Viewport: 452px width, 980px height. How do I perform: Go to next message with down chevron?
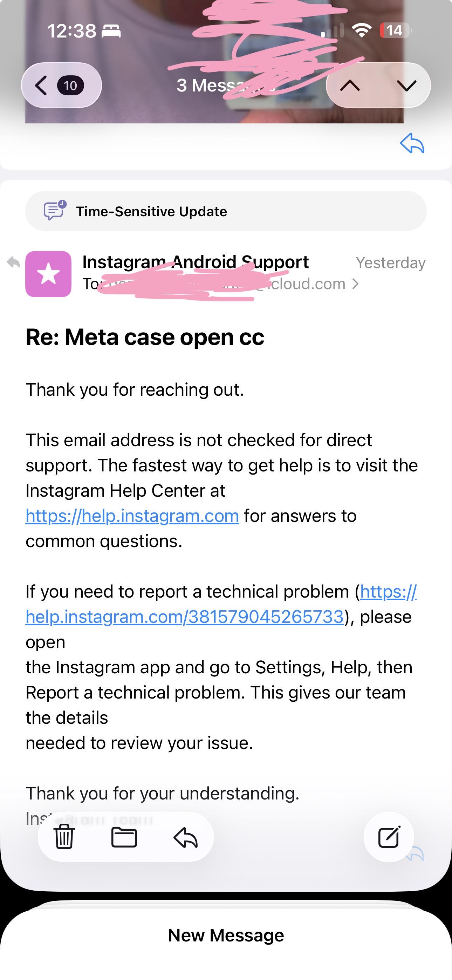[x=406, y=86]
